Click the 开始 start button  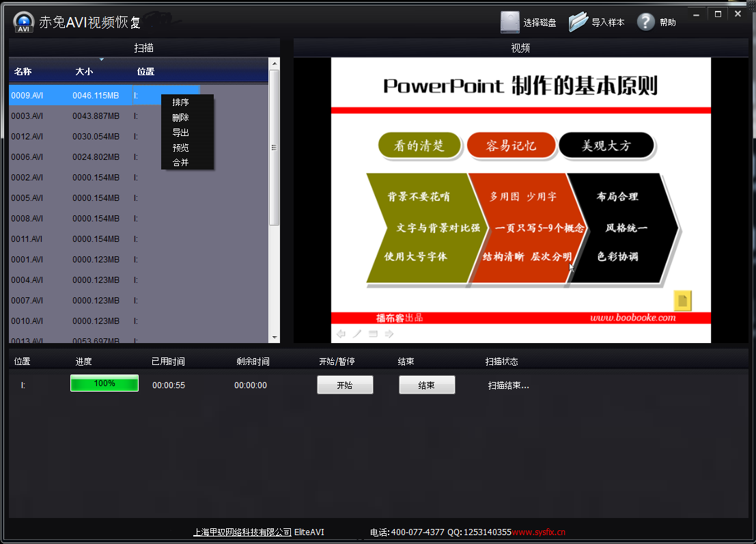345,385
